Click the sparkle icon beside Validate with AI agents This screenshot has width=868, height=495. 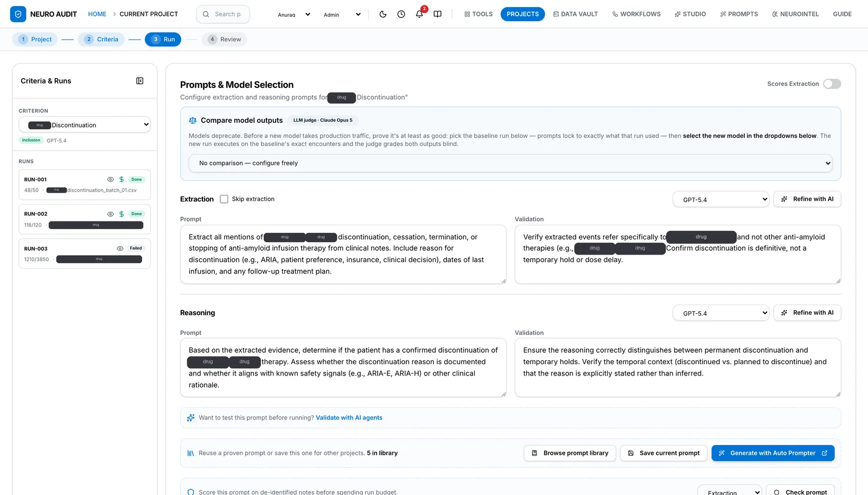190,418
